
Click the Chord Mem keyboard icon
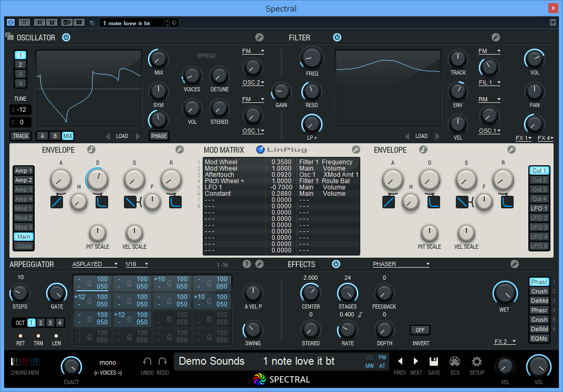(25, 361)
